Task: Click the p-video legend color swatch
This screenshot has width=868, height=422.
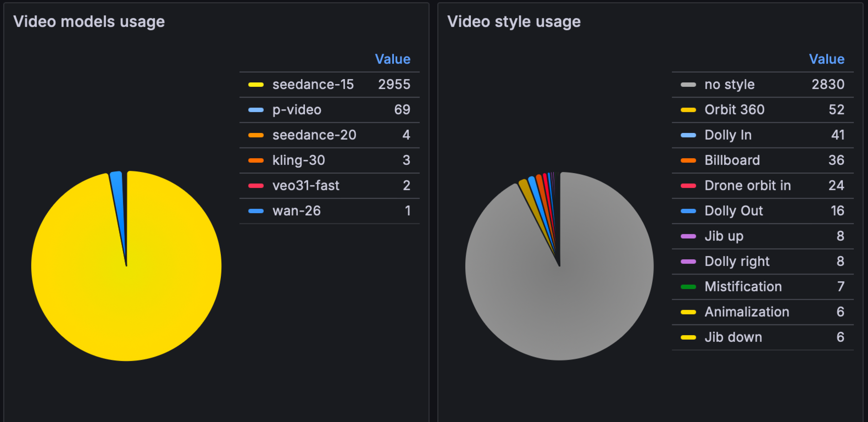Action: coord(256,110)
